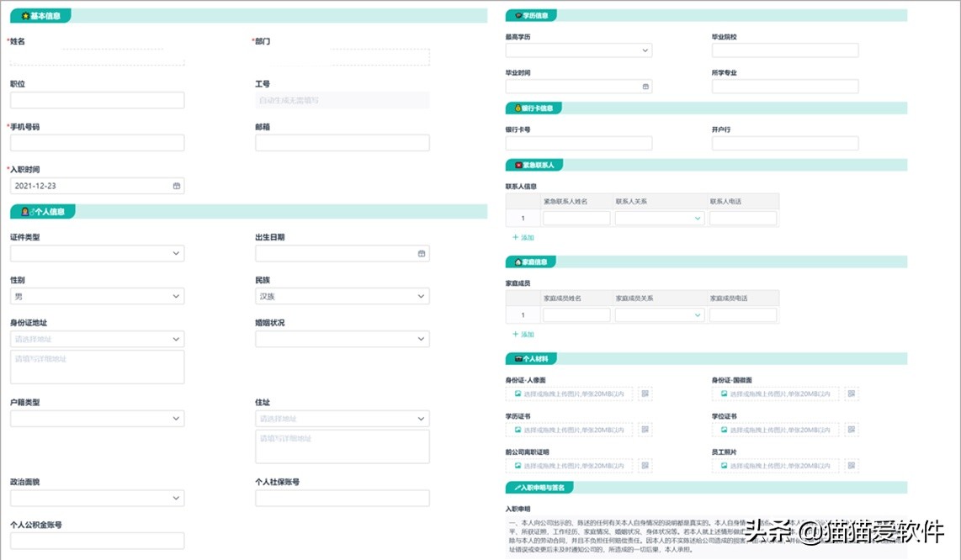
Task: Expand the 身份证地址 region selector
Action: click(98, 339)
